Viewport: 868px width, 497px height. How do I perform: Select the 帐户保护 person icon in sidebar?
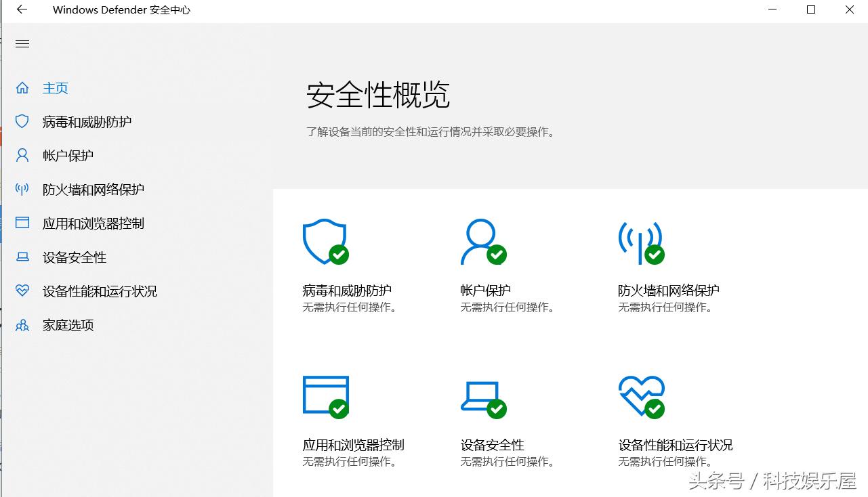[23, 155]
